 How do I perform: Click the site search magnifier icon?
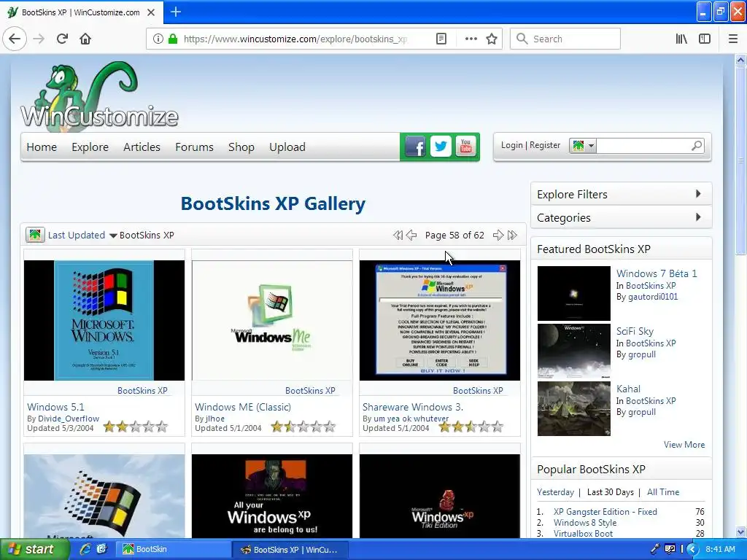[697, 146]
